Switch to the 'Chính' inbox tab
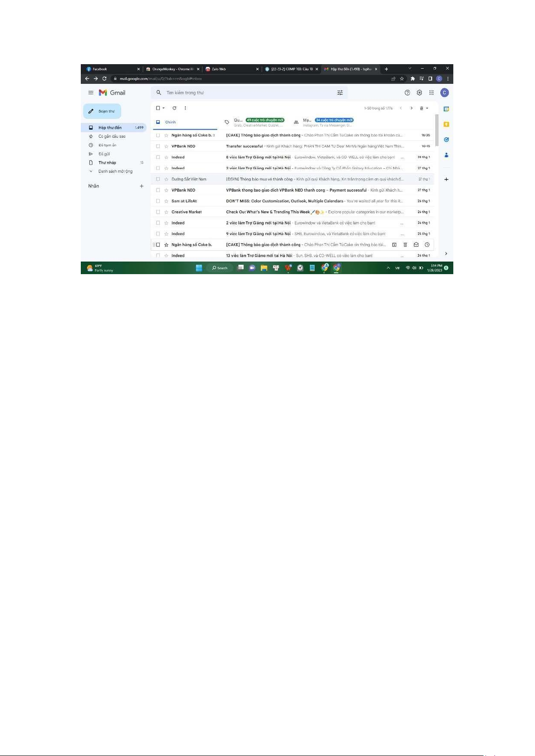The image size is (535, 756). click(x=170, y=122)
